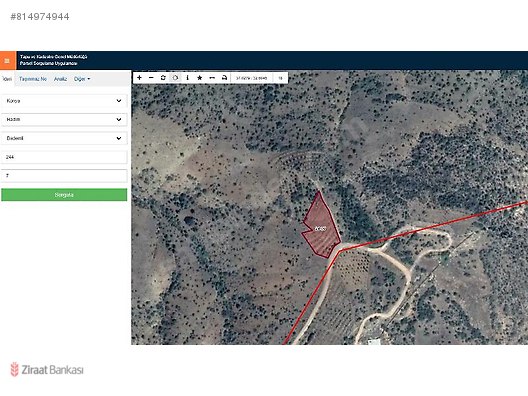Image resolution: width=528 pixels, height=396 pixels.
Task: Click the zoom level box in toolbar
Action: click(x=280, y=78)
